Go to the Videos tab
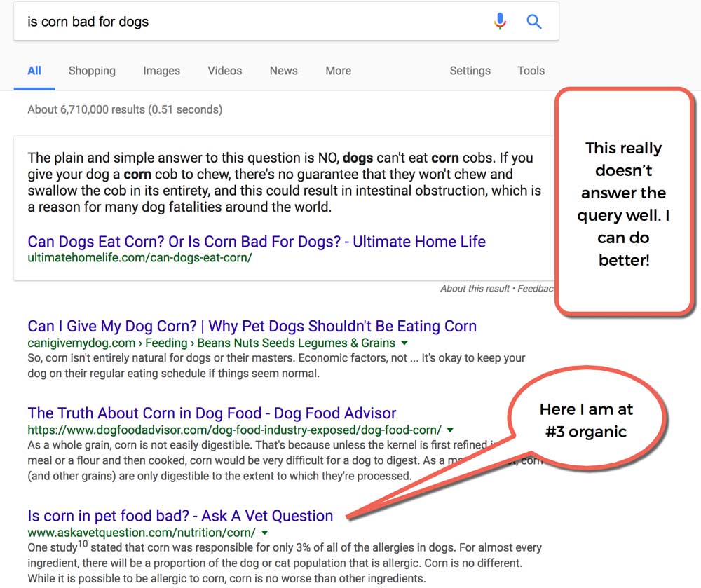Screen dimensions: 701x588 tap(224, 71)
